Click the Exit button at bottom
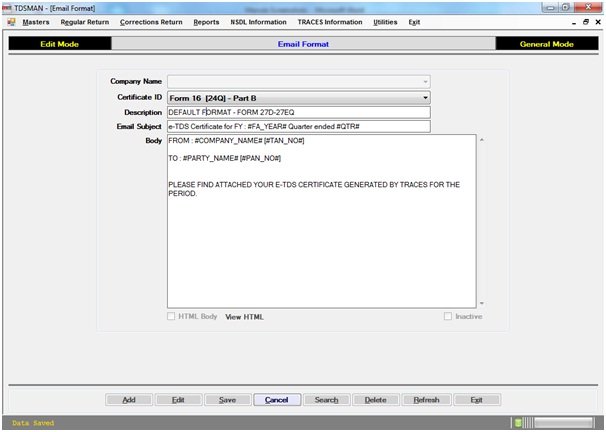 coord(477,400)
